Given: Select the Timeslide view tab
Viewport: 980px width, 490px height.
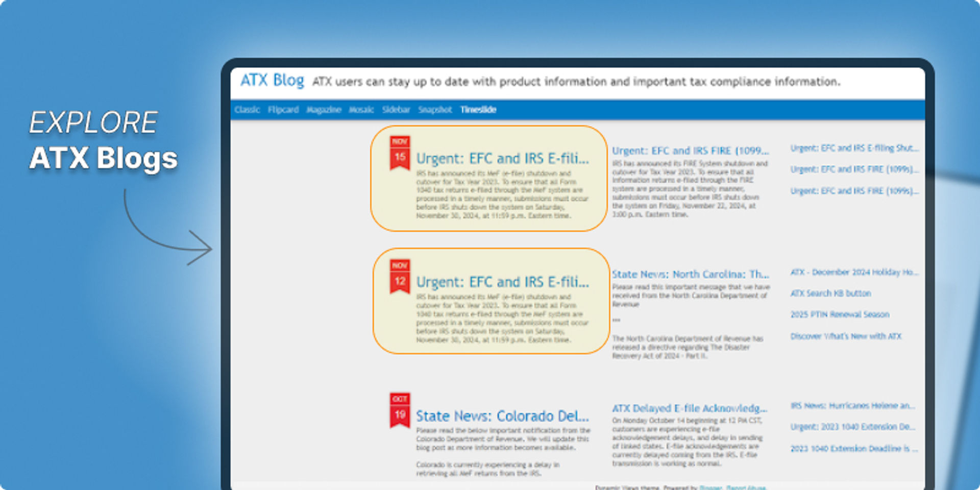Looking at the screenshot, I should click(478, 110).
